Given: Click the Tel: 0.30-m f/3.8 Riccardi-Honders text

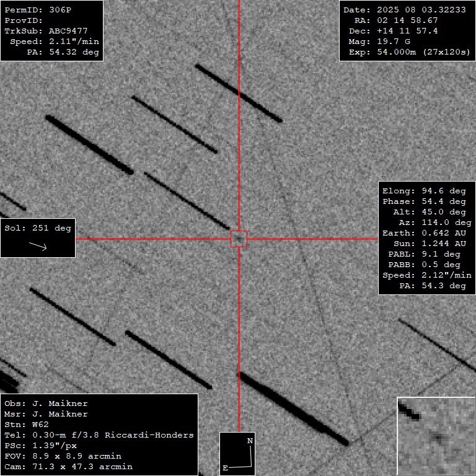Looking at the screenshot, I should pyautogui.click(x=99, y=435).
